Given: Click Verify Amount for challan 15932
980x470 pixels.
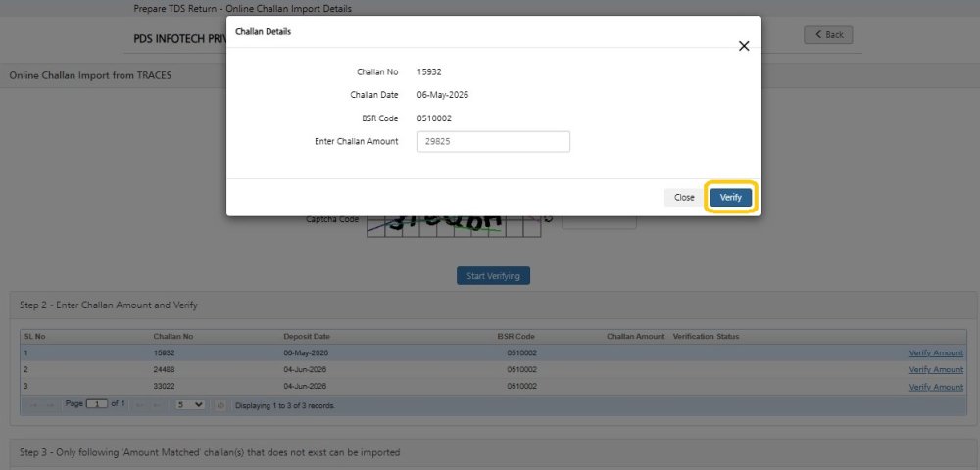Looking at the screenshot, I should click(x=936, y=353).
